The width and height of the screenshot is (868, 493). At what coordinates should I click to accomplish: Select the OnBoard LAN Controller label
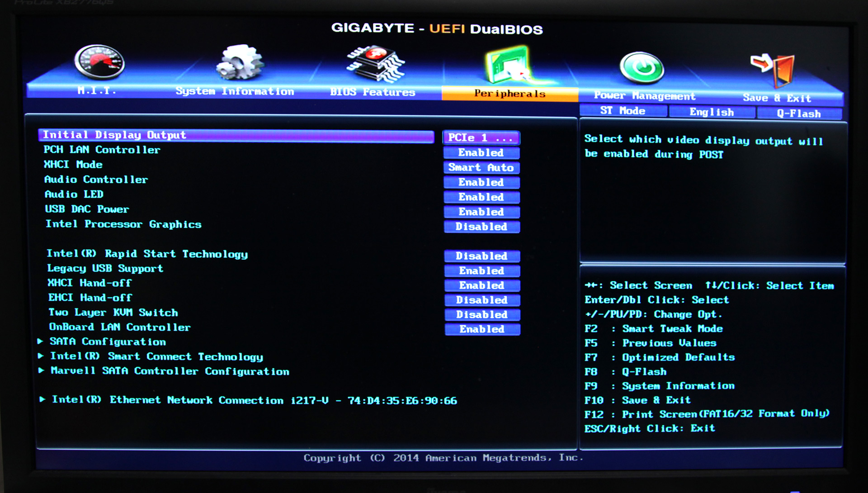tap(120, 327)
